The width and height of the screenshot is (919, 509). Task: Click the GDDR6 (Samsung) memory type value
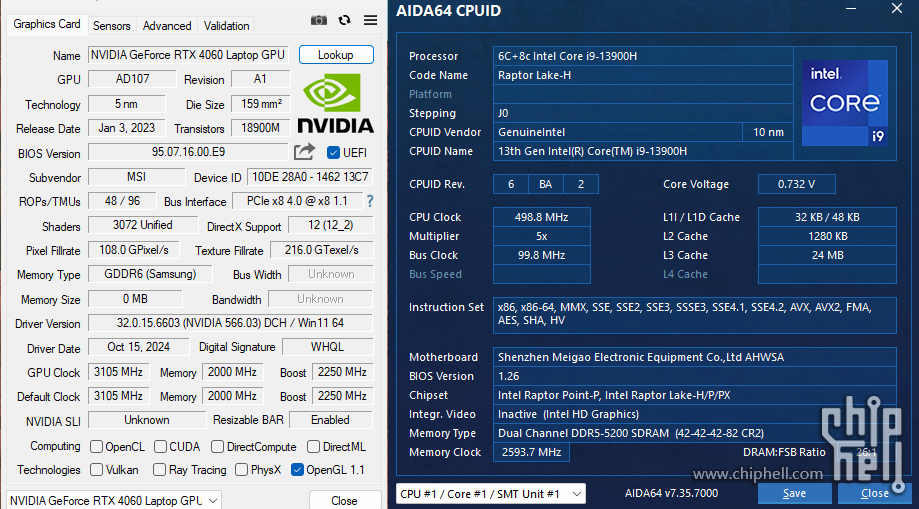(150, 274)
